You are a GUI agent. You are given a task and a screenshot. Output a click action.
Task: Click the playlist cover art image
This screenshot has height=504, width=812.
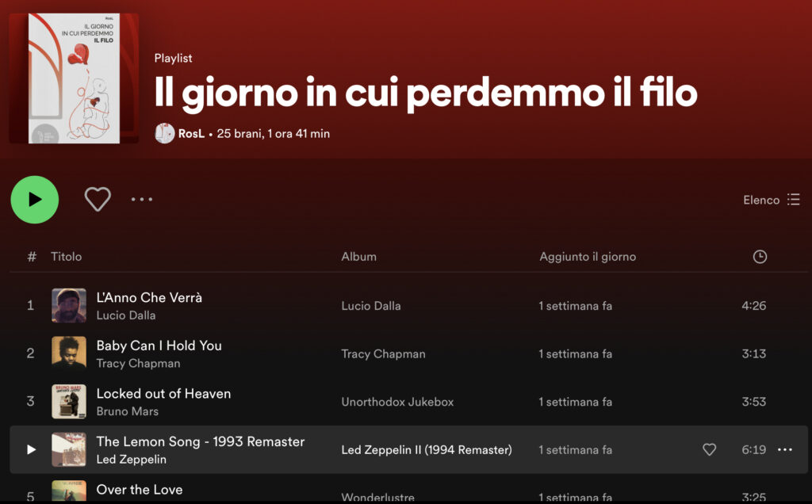pyautogui.click(x=74, y=78)
